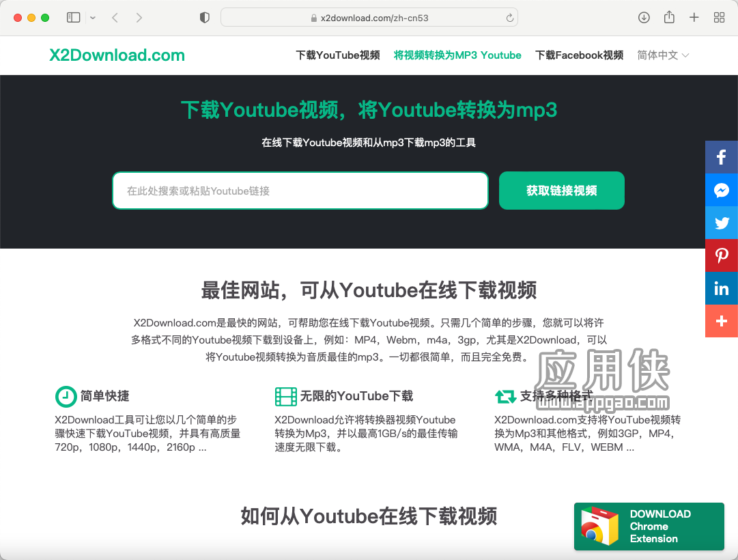Viewport: 738px width, 560px height.
Task: Click the Youtube link search field
Action: [300, 191]
